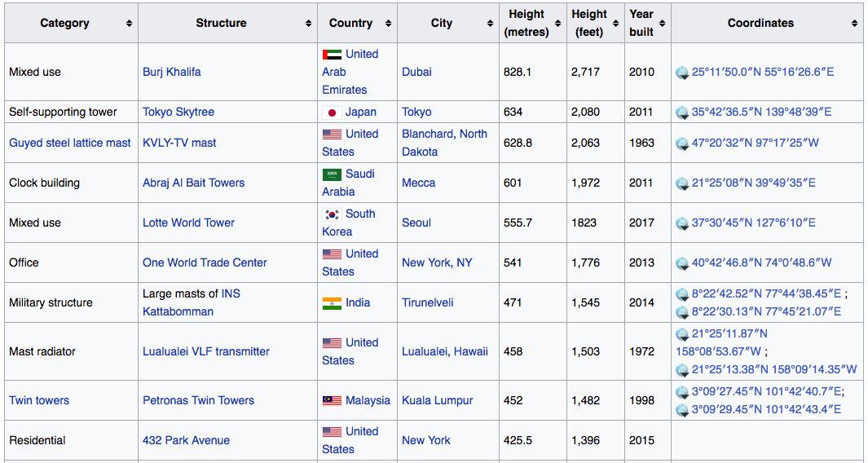Click globe icon beside 21°25′13.38″N coordinates

tap(682, 369)
